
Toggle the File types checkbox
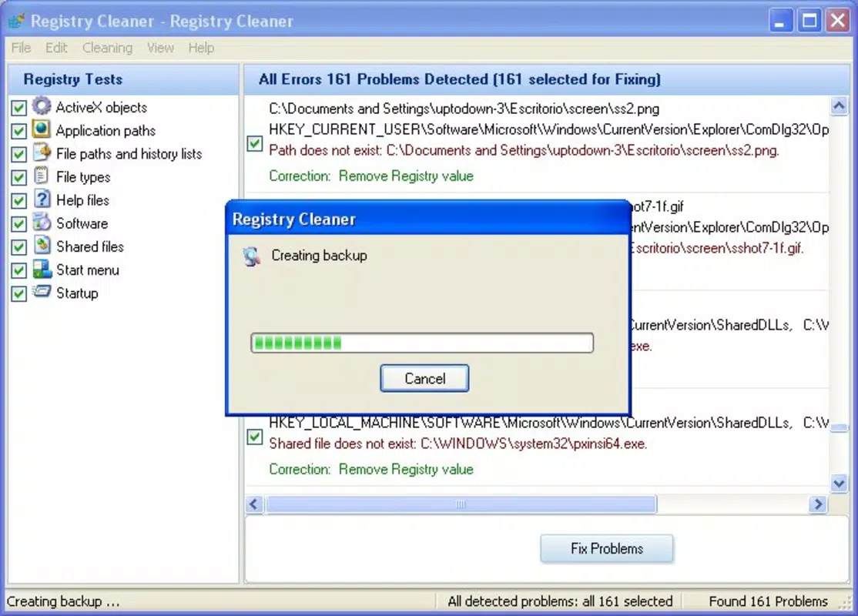[18, 178]
